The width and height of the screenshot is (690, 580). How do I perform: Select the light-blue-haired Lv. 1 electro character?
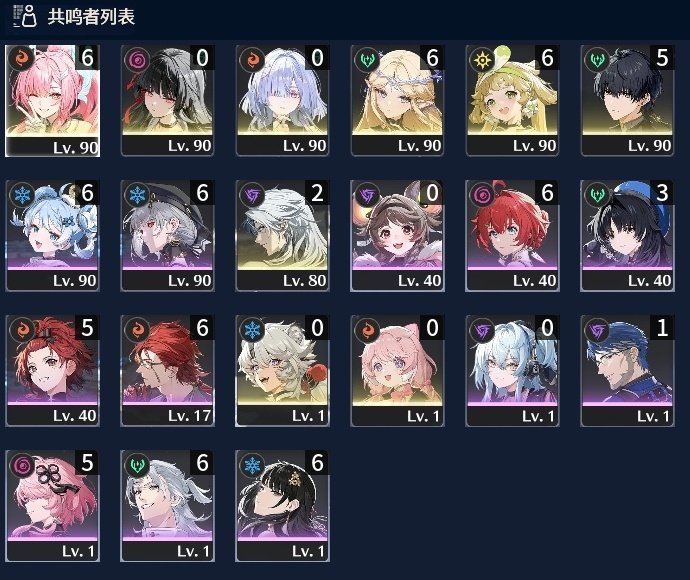(x=512, y=371)
